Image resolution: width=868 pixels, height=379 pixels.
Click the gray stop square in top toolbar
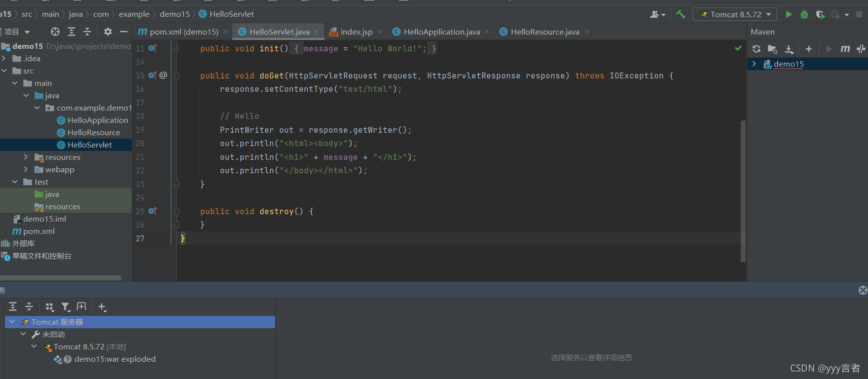point(859,14)
